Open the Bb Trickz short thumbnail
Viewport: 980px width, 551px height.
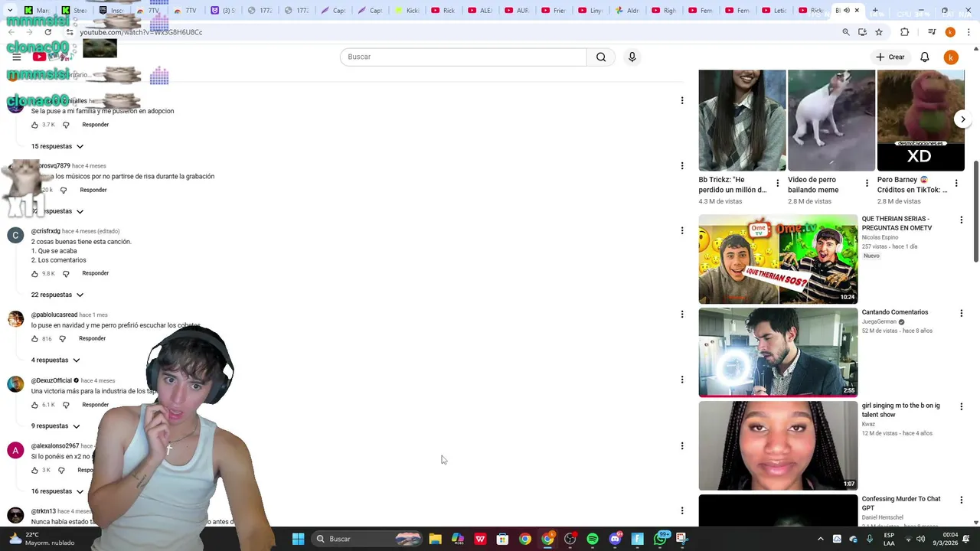pyautogui.click(x=742, y=120)
